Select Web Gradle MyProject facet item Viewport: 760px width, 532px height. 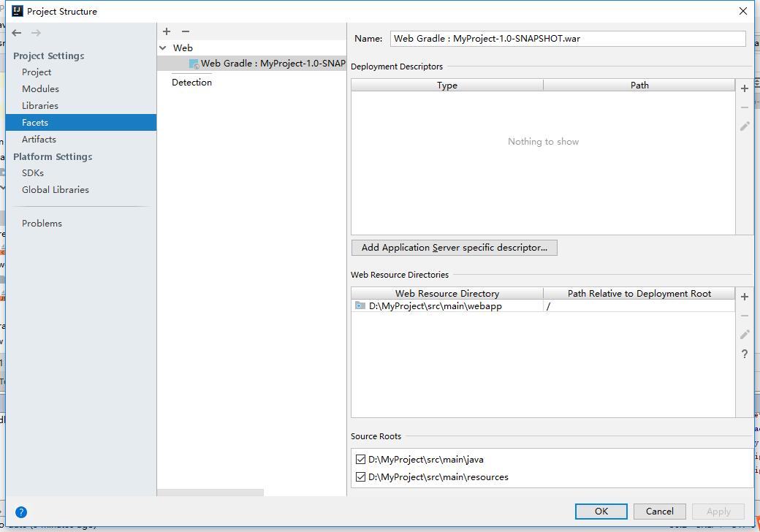(x=251, y=64)
